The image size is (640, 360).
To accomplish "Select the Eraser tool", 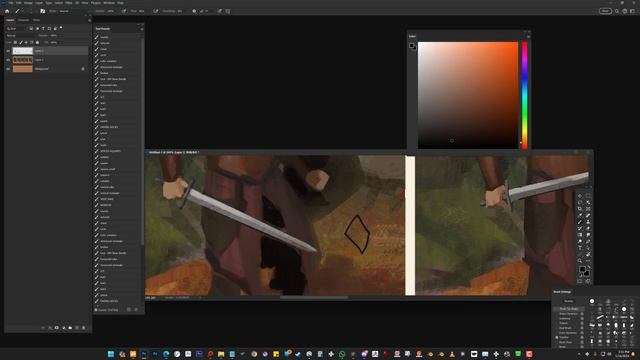I will click(588, 228).
